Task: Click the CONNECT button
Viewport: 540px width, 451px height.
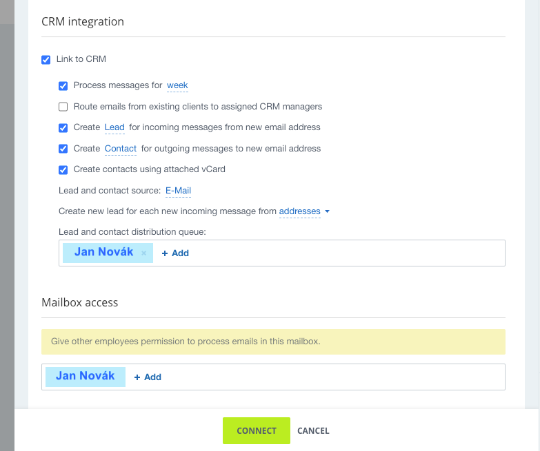Action: [x=256, y=430]
